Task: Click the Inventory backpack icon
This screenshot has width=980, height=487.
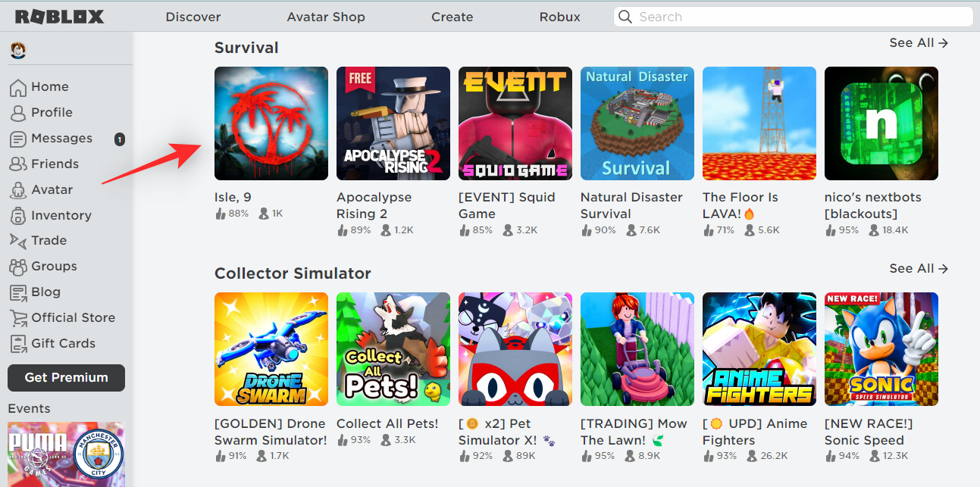Action: click(x=18, y=216)
